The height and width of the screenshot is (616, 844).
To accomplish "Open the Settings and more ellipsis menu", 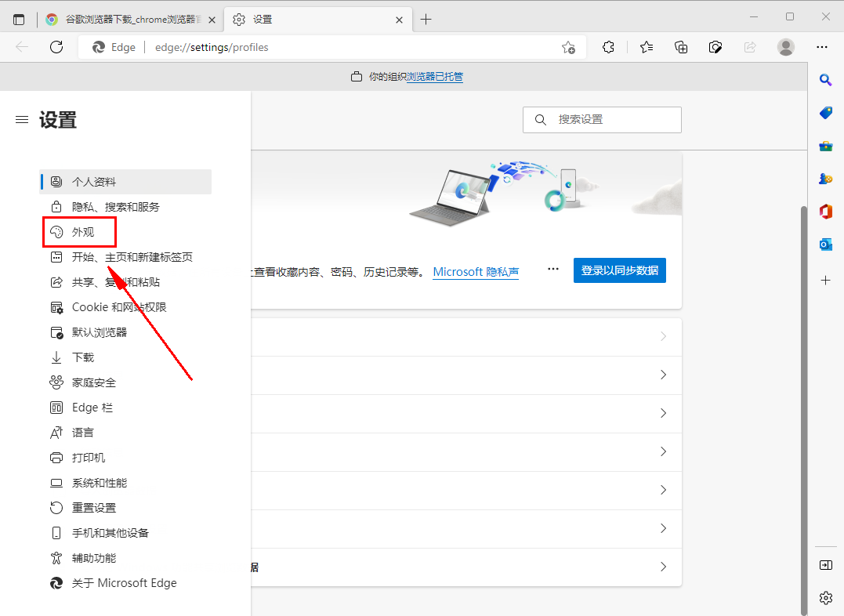I will (x=822, y=47).
